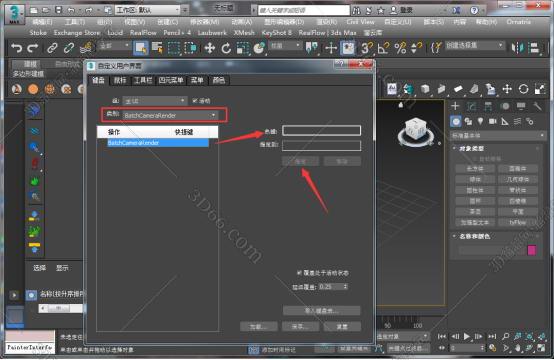Click the Undo arrow in main toolbar
554x360 pixels.
pos(16,48)
